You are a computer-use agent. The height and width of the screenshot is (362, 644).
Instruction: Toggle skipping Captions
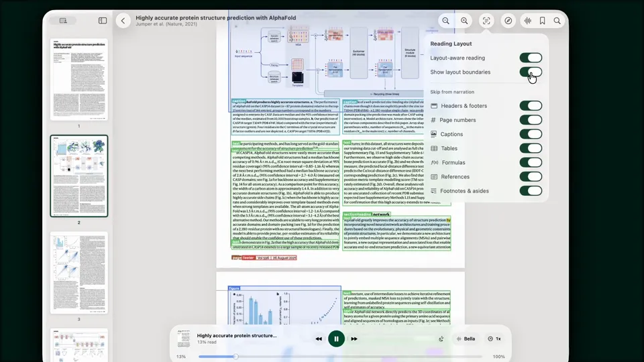[x=531, y=134]
